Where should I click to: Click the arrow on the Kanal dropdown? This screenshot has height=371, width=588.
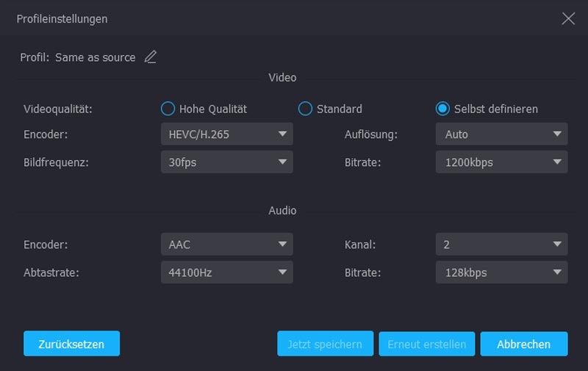(556, 245)
